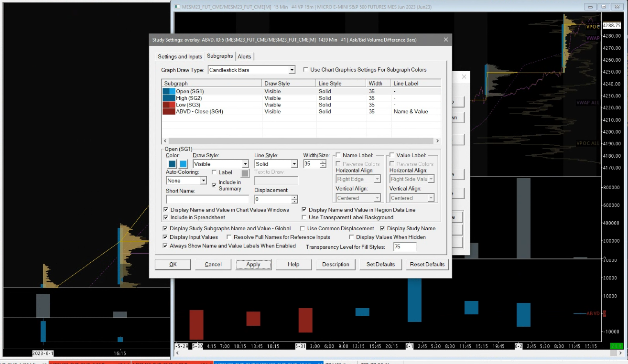Select the Open (SG1) subgraph row
The width and height of the screenshot is (628, 364).
tap(301, 91)
